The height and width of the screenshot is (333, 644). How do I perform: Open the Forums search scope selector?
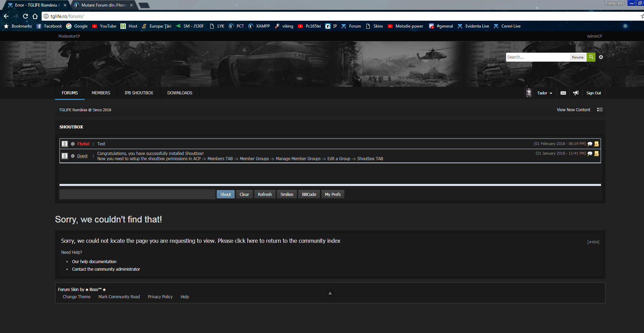[x=578, y=57]
